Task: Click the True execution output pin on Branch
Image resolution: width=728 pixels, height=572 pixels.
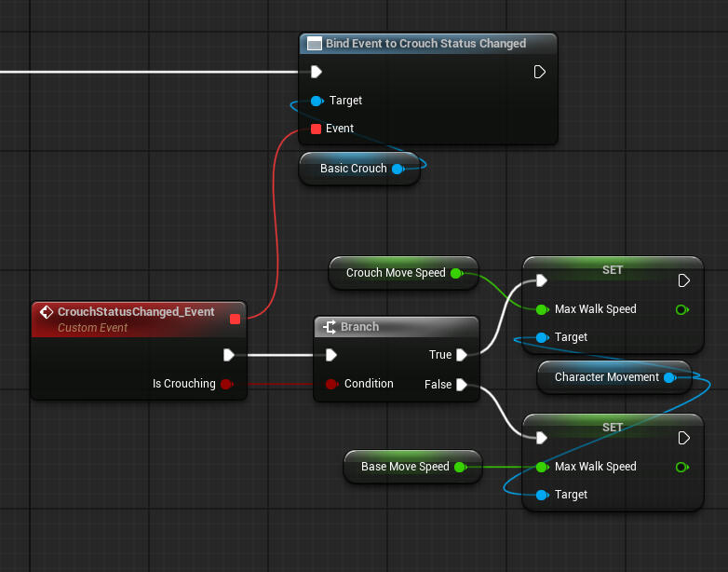Action: [462, 355]
